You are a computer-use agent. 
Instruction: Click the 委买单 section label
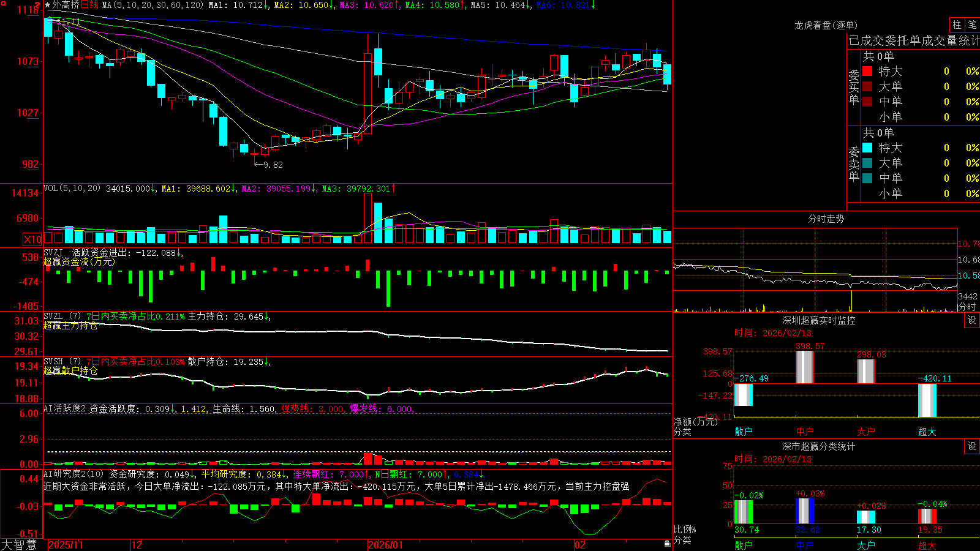(854, 87)
